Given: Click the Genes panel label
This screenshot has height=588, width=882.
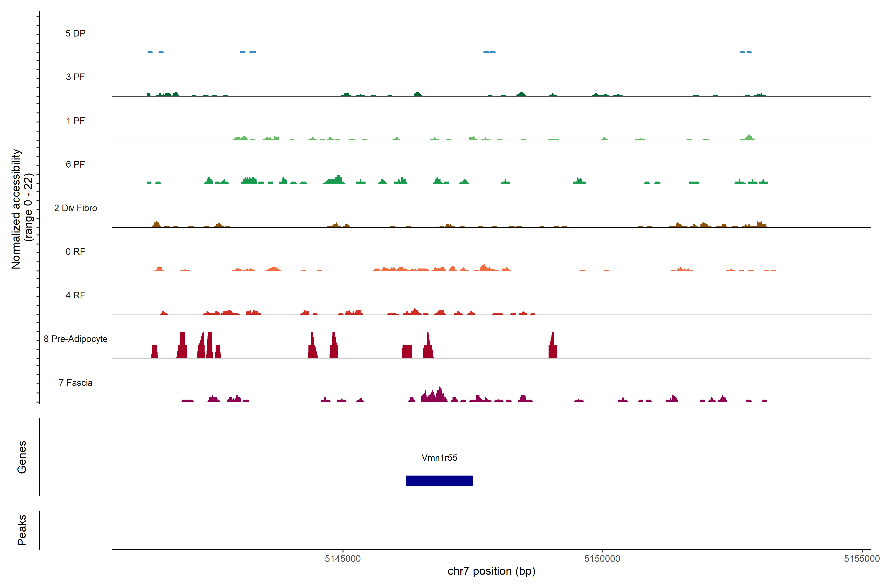Looking at the screenshot, I should pos(22,457).
